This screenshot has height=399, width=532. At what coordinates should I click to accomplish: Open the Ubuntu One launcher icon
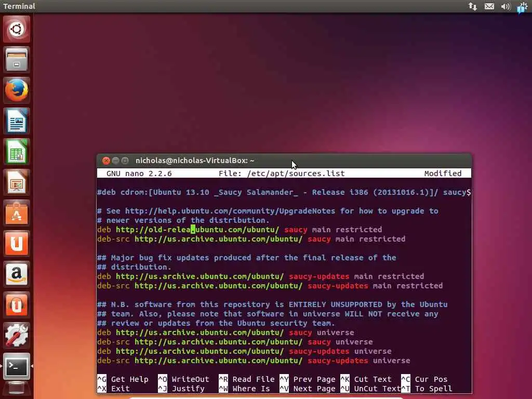16,243
